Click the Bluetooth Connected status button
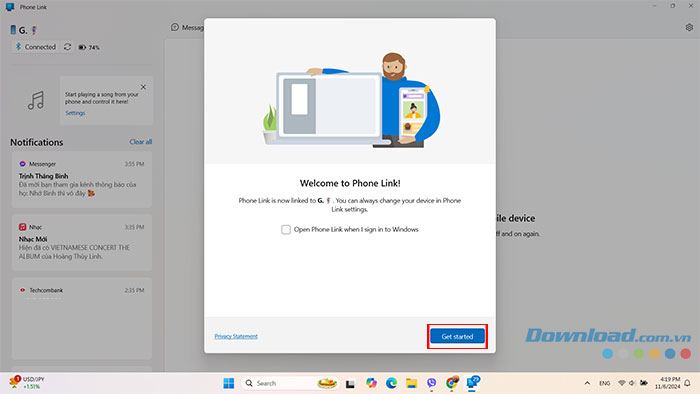This screenshot has width=700, height=394. click(x=36, y=47)
